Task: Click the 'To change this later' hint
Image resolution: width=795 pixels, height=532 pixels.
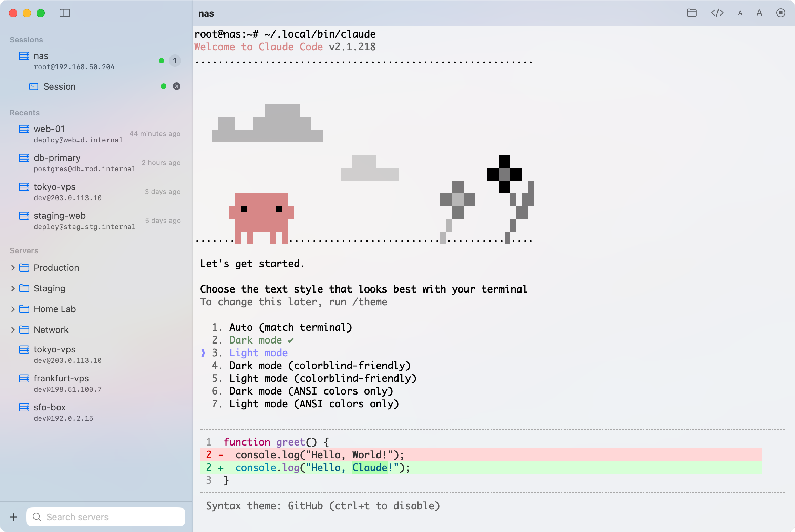Action: tap(293, 302)
